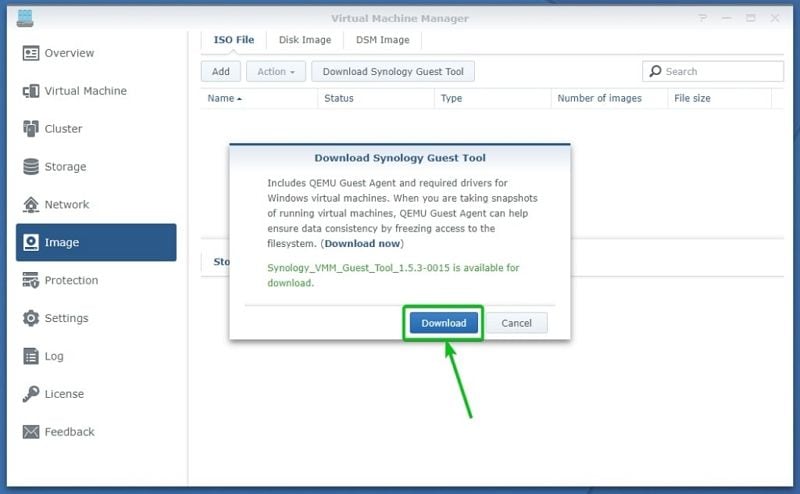This screenshot has width=800, height=494.
Task: Click Download Synology Guest Tool button
Action: point(393,71)
